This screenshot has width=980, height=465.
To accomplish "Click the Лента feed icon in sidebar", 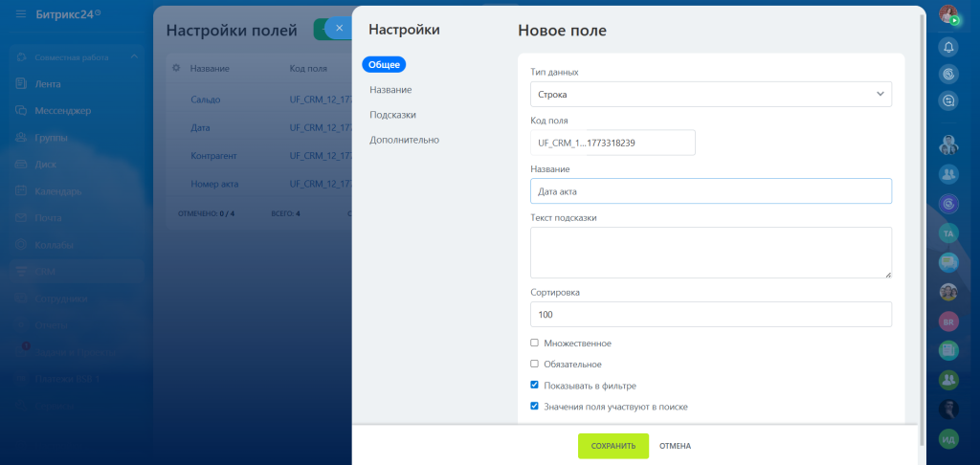I will 21,83.
